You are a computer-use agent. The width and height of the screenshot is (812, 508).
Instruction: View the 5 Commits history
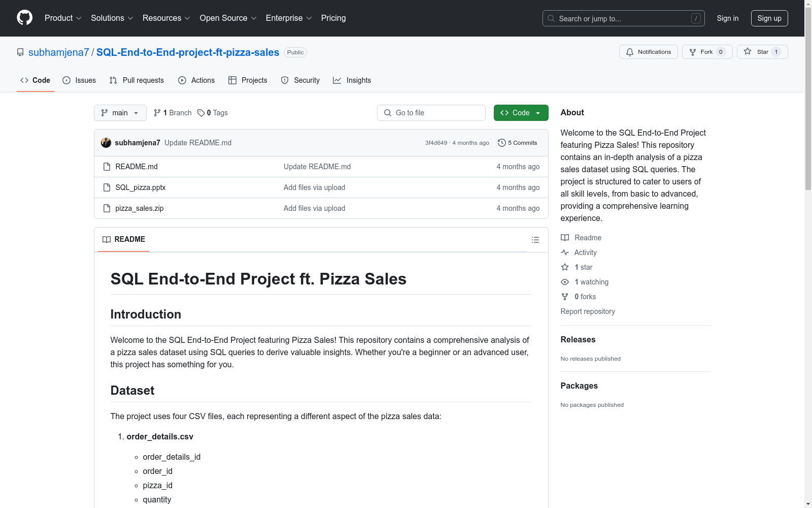518,143
